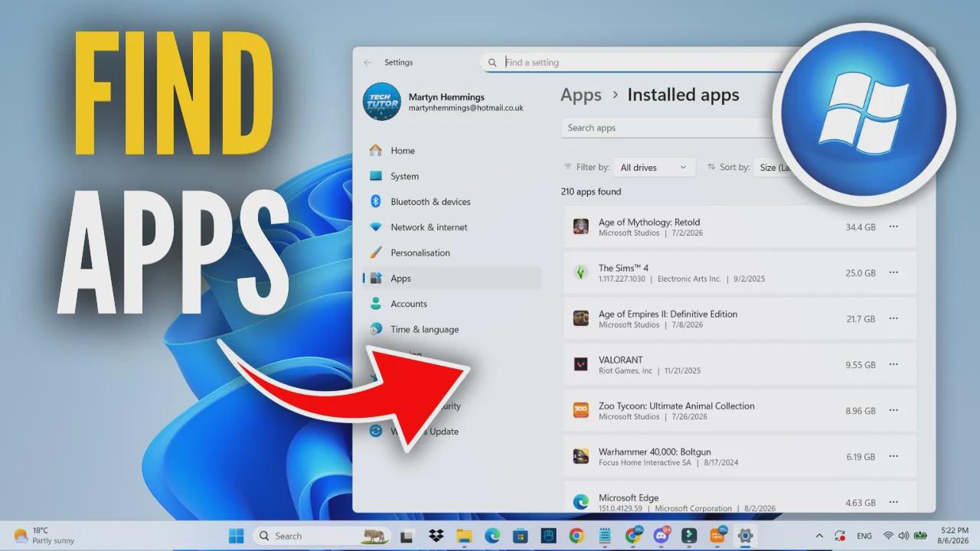Select the "9.55 GB" size value
980x551 pixels.
coord(861,365)
